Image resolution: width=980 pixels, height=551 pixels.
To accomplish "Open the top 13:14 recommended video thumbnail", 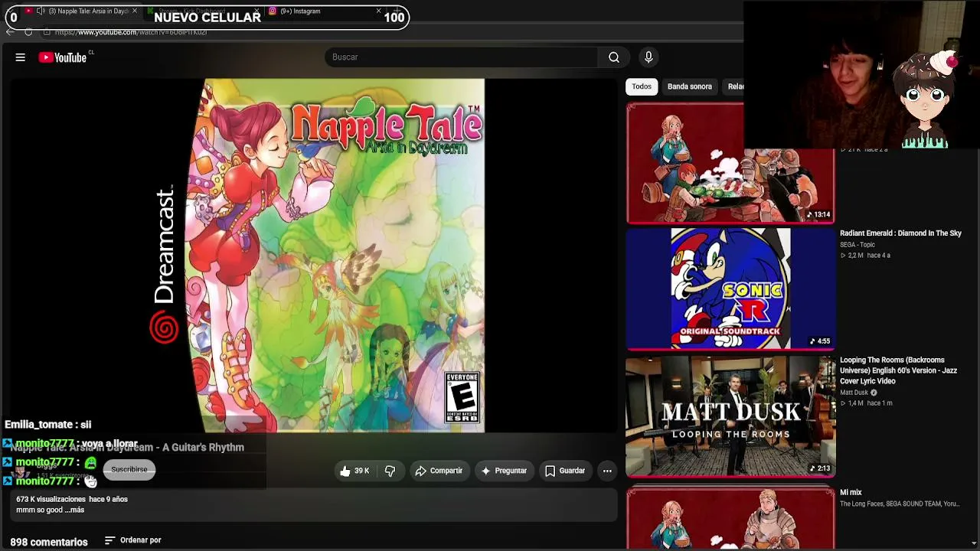I will [x=730, y=163].
